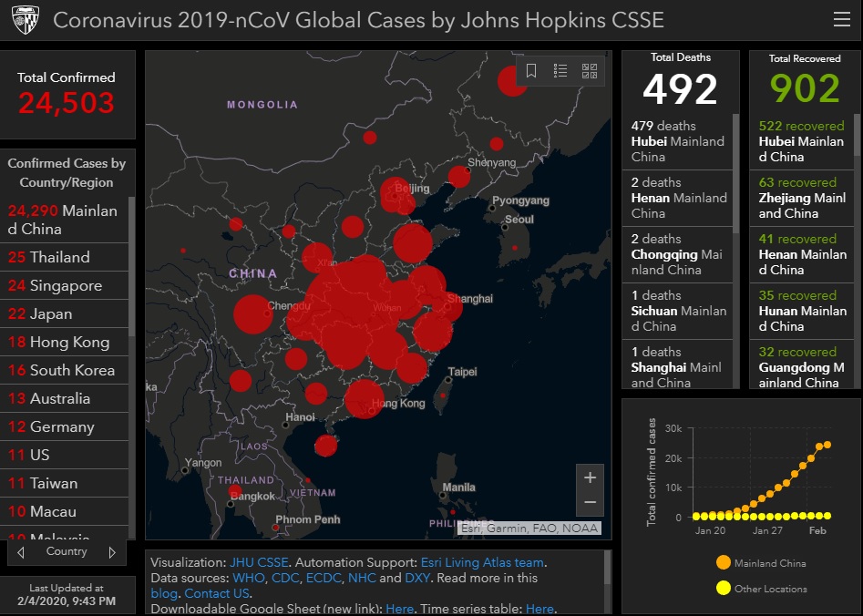Open the Time series table 'Here' link
Screen dimensions: 863x616
539,609
